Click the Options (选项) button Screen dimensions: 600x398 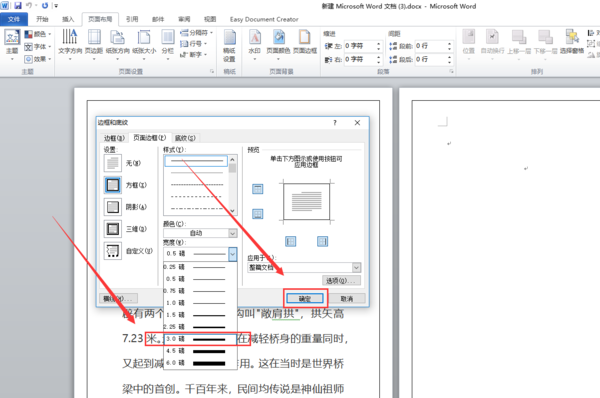coord(341,281)
